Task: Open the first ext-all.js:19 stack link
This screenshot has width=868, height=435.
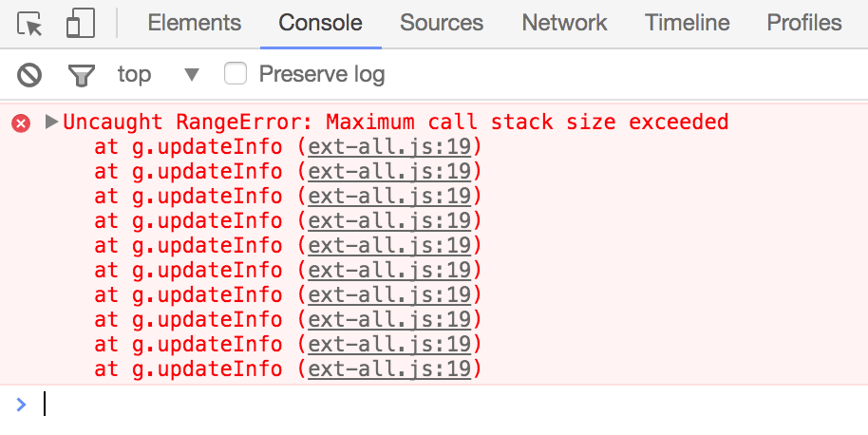Action: tap(389, 147)
